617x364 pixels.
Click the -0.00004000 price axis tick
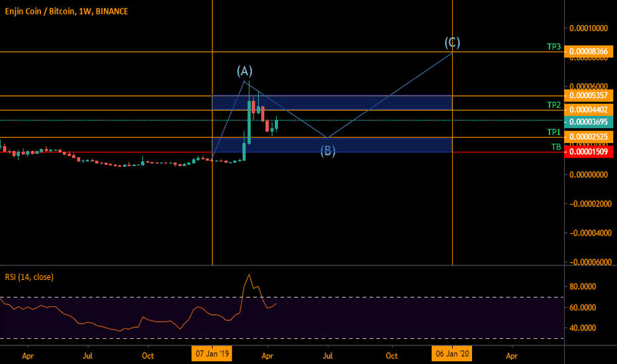[591, 233]
